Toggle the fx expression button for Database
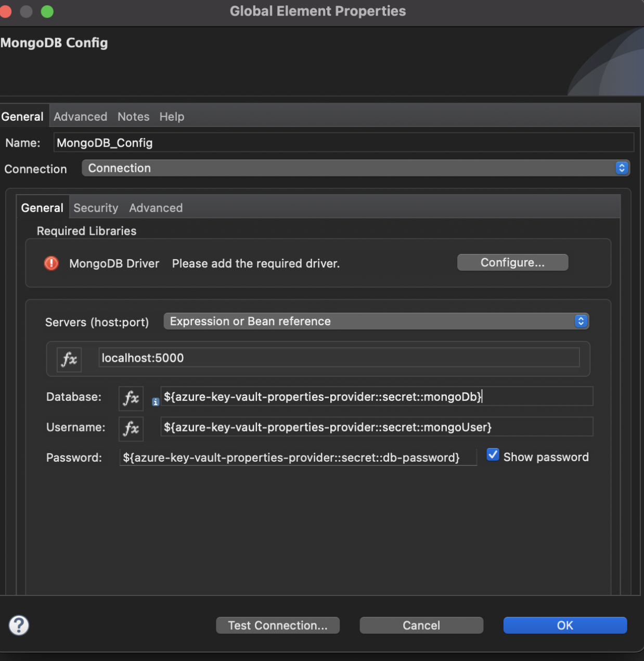Image resolution: width=644 pixels, height=661 pixels. 131,398
